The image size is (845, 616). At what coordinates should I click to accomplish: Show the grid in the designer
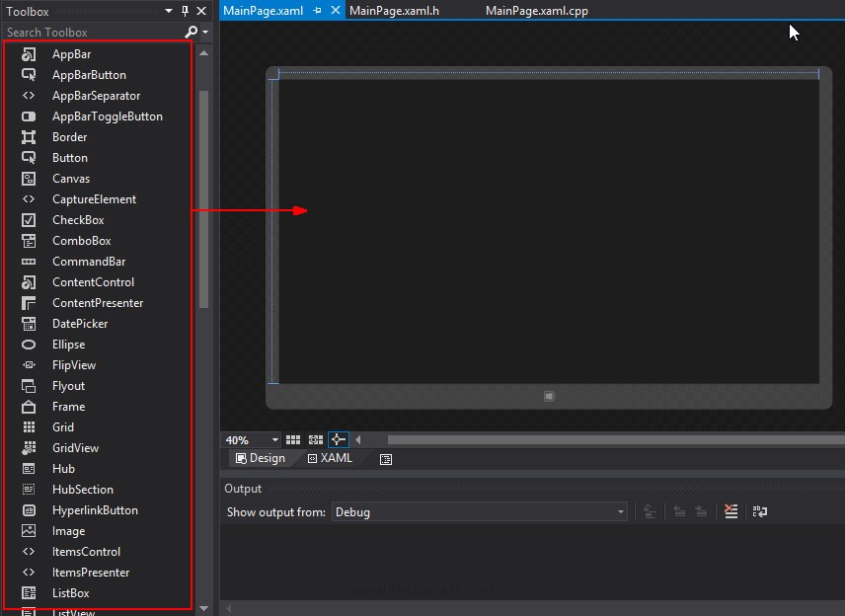coord(293,440)
